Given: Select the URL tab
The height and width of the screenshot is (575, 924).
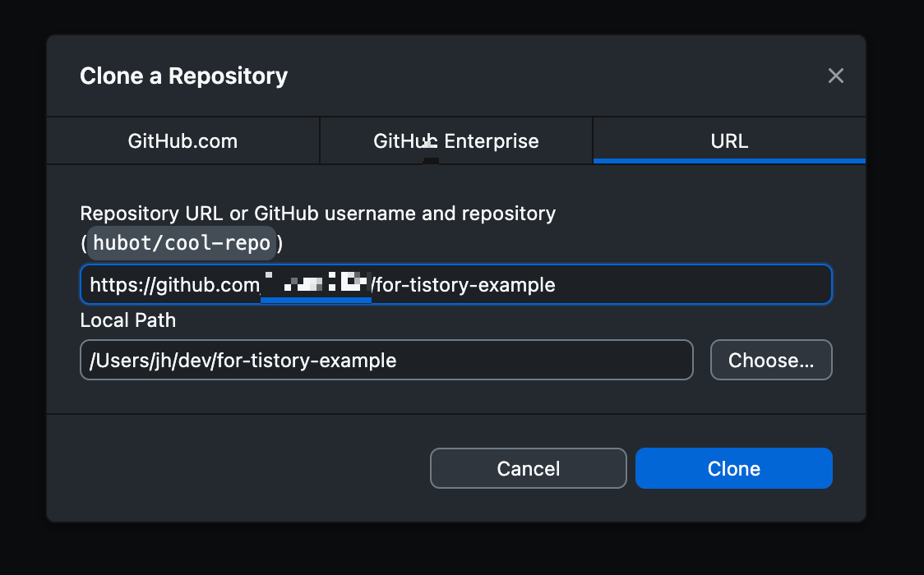Looking at the screenshot, I should 729,141.
